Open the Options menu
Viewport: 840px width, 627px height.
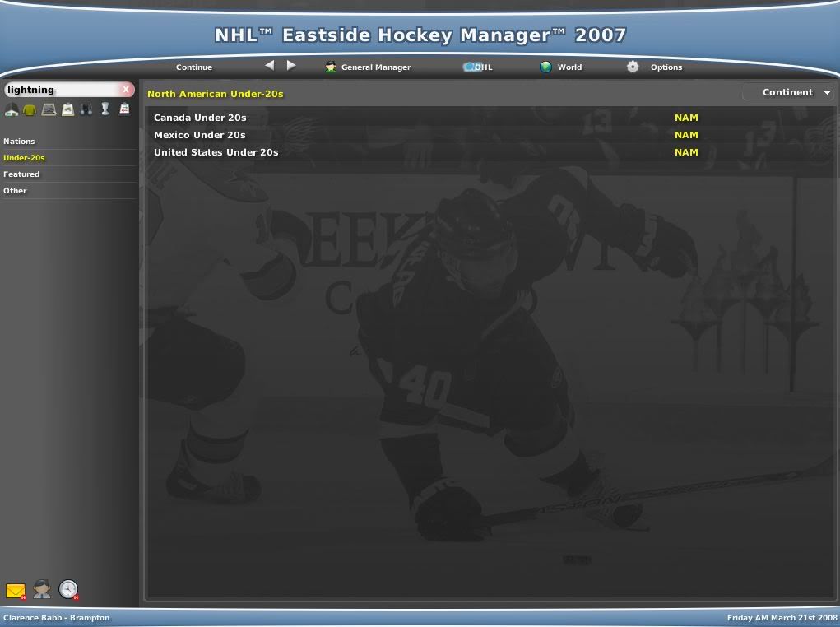click(666, 67)
